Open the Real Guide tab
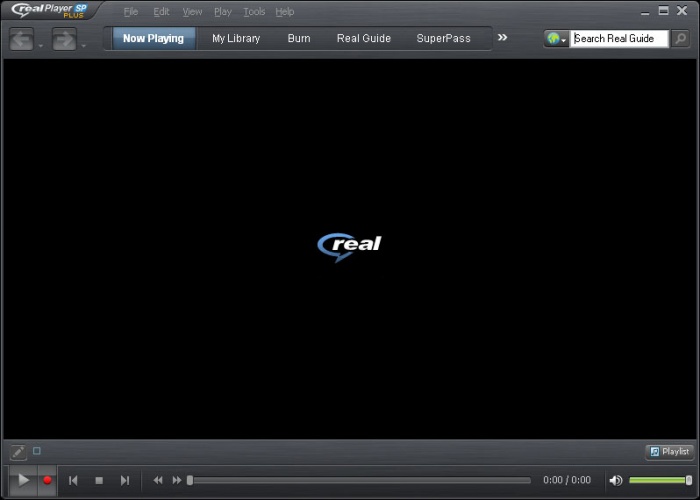 tap(364, 38)
